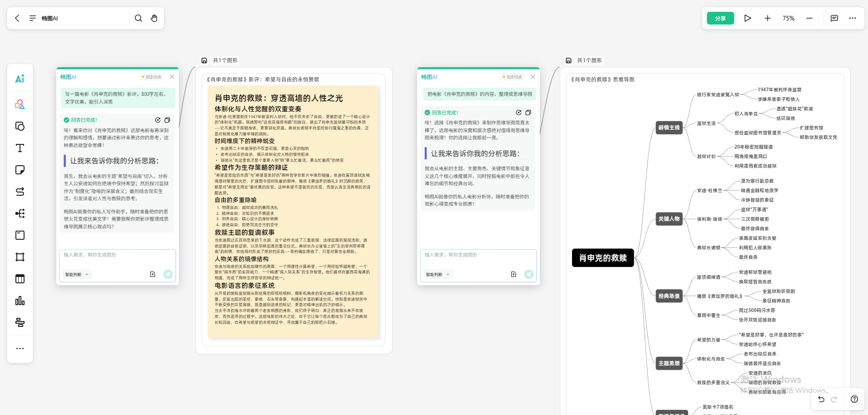Select the frame tool
The height and width of the screenshot is (415, 868).
pyautogui.click(x=20, y=257)
